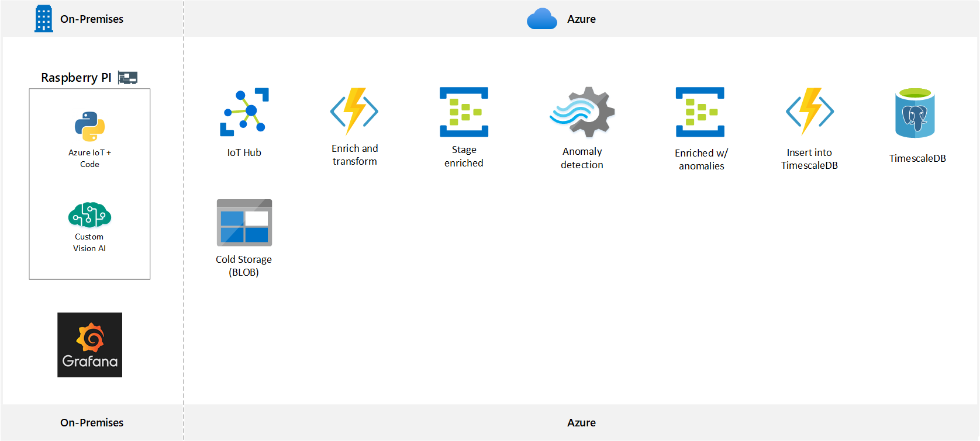Select the IoT Hub icon
The width and height of the screenshot is (980, 441).
(244, 112)
